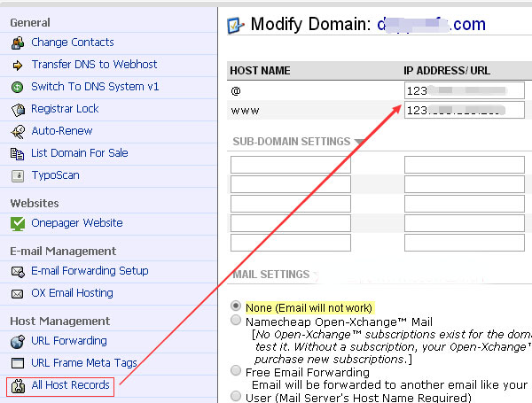Image resolution: width=532 pixels, height=403 pixels.
Task: Click the IP address field for @ host
Action: pyautogui.click(x=464, y=90)
